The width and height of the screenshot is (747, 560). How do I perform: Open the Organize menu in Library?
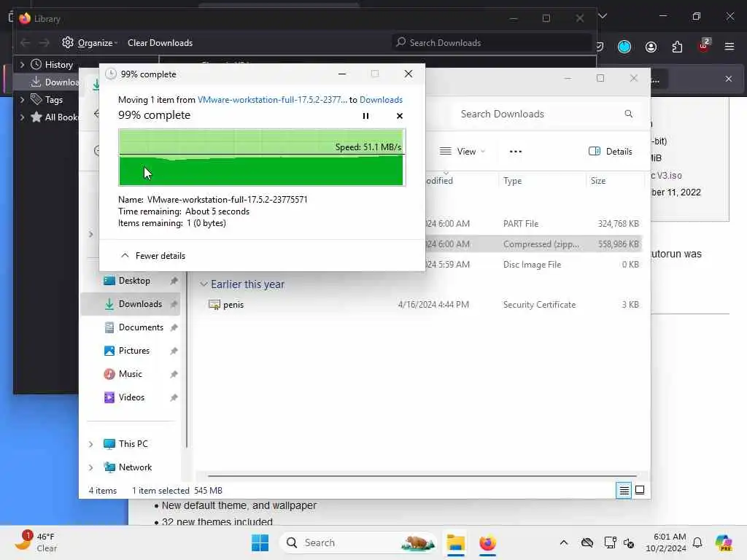pos(90,43)
